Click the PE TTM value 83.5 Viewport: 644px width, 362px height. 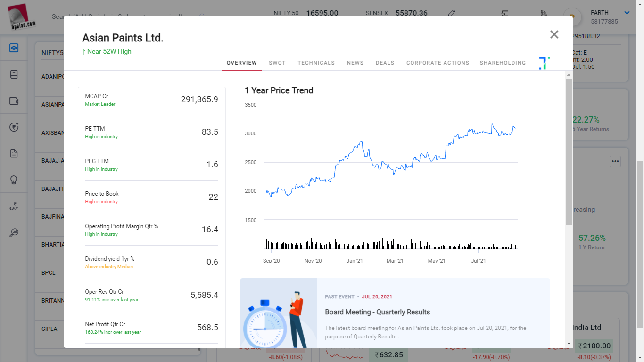point(210,132)
